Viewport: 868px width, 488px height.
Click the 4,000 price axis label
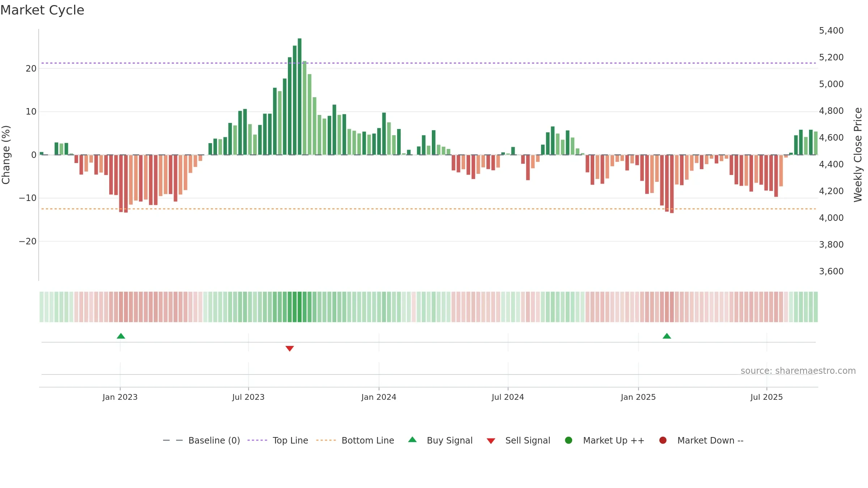coord(831,218)
